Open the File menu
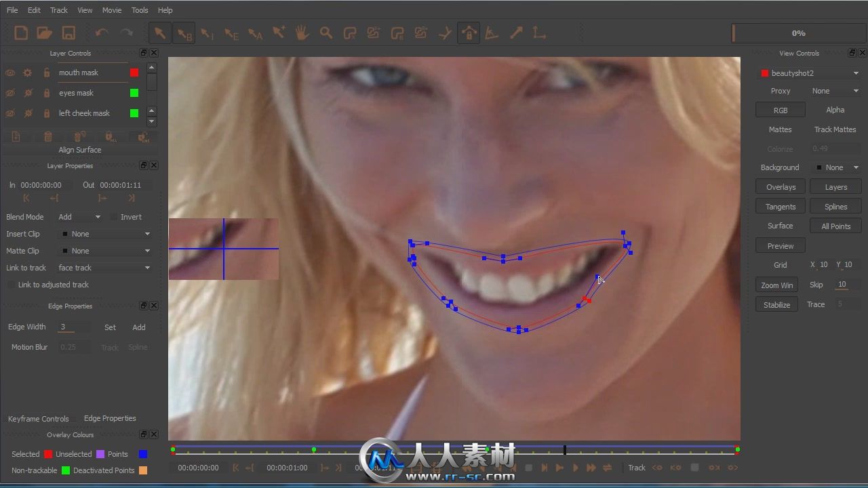The width and height of the screenshot is (868, 488). 12,10
